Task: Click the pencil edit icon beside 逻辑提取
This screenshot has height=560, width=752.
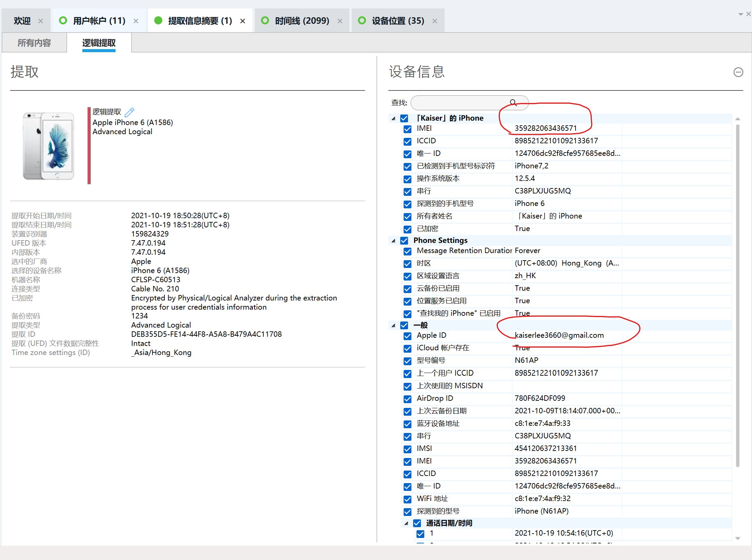Action: (x=129, y=112)
